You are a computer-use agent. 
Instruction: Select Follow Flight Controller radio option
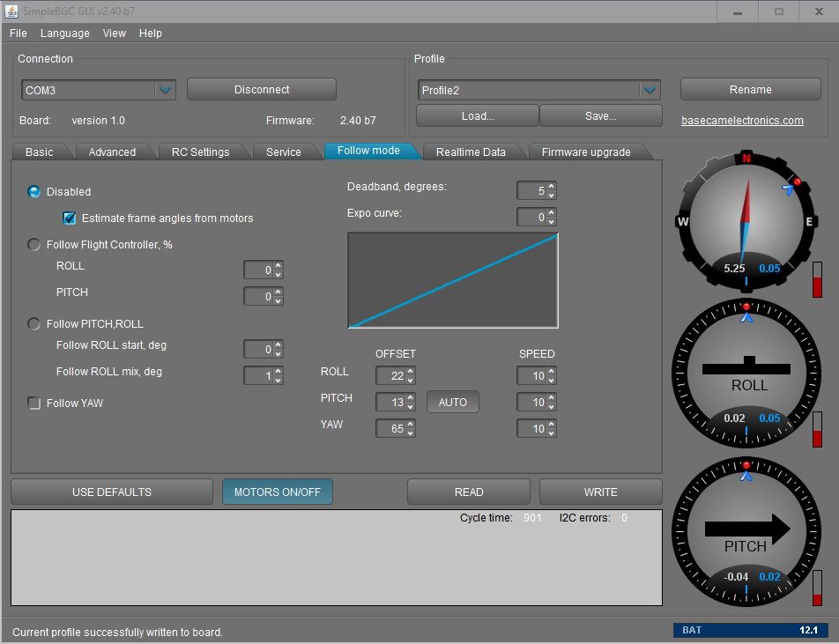pos(35,245)
